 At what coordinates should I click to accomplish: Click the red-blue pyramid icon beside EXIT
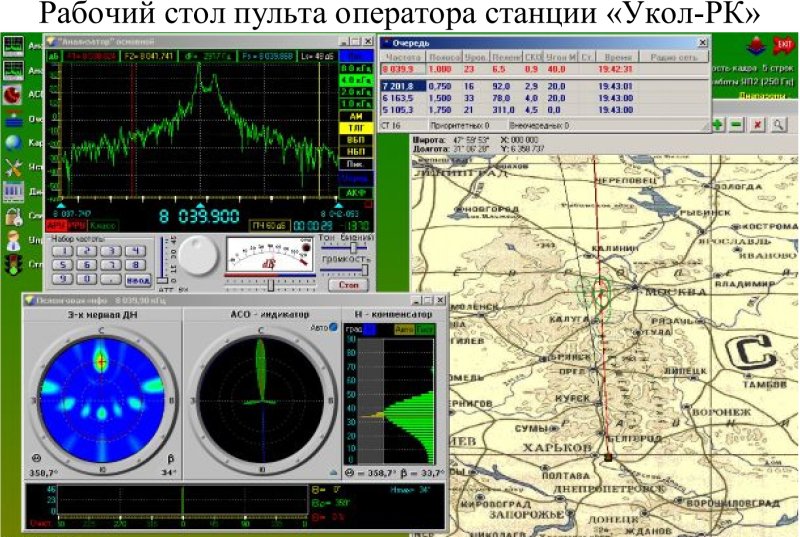tap(757, 46)
